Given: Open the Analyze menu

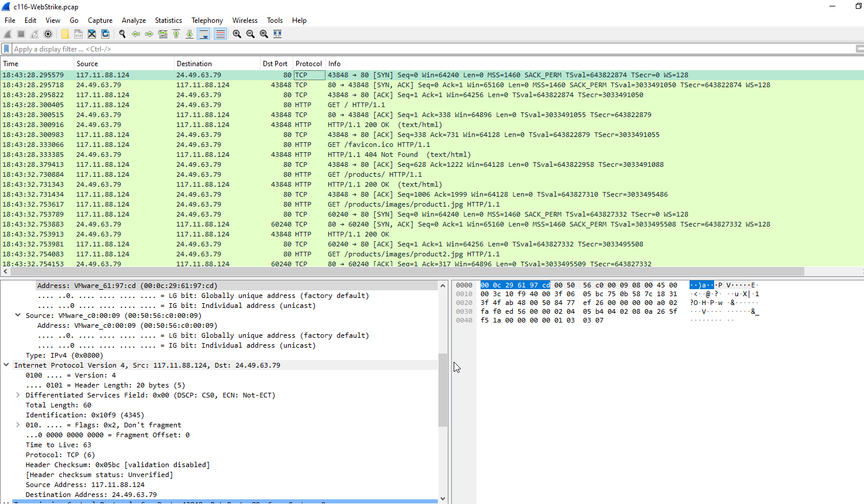Looking at the screenshot, I should point(133,20).
